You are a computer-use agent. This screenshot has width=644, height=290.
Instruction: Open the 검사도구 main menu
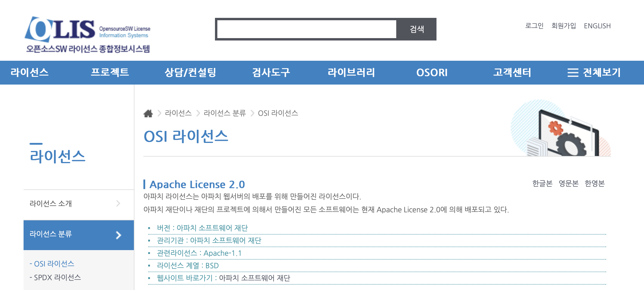271,72
